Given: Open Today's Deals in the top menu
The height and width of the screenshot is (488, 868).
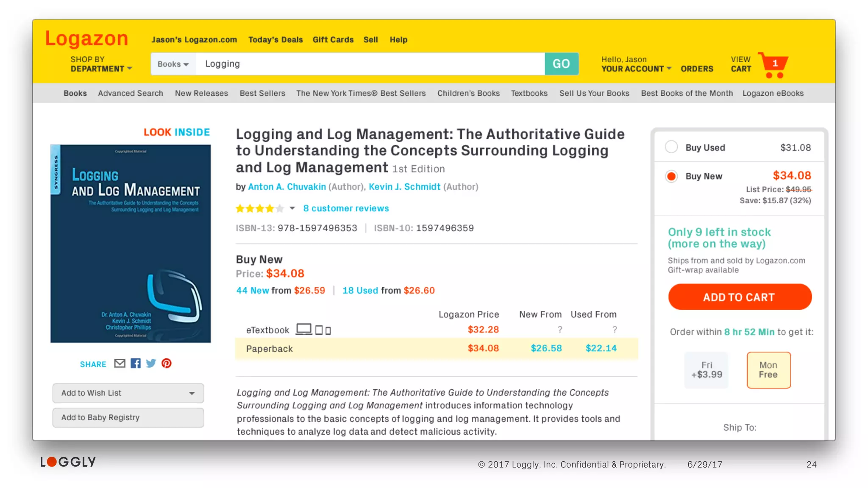Looking at the screenshot, I should (x=275, y=40).
